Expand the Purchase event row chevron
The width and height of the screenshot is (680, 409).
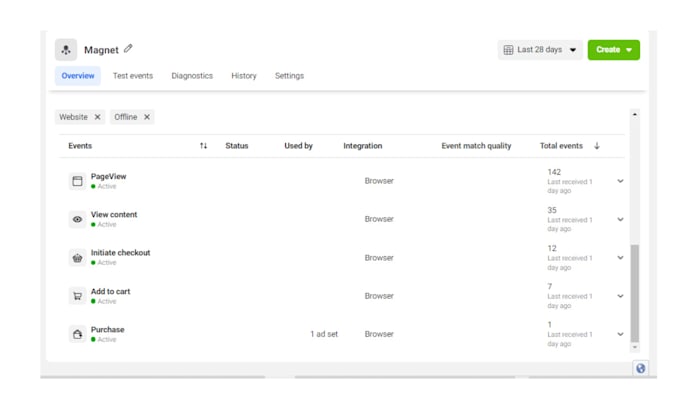click(x=621, y=334)
